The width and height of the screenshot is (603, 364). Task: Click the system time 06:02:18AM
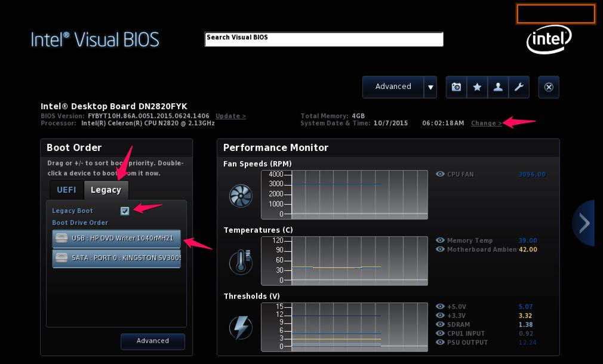click(x=443, y=124)
